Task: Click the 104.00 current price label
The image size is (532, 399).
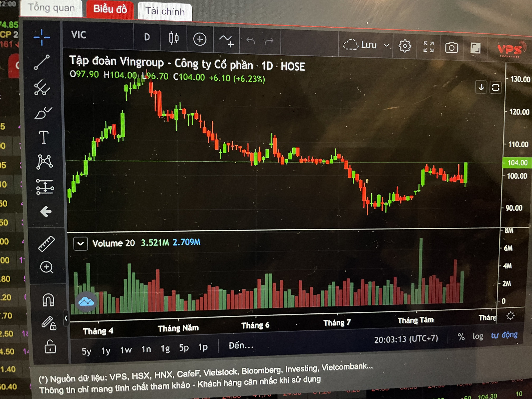Action: pyautogui.click(x=517, y=163)
